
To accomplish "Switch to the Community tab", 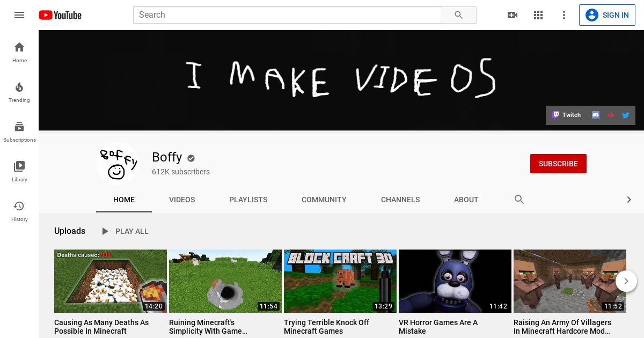I will click(324, 200).
